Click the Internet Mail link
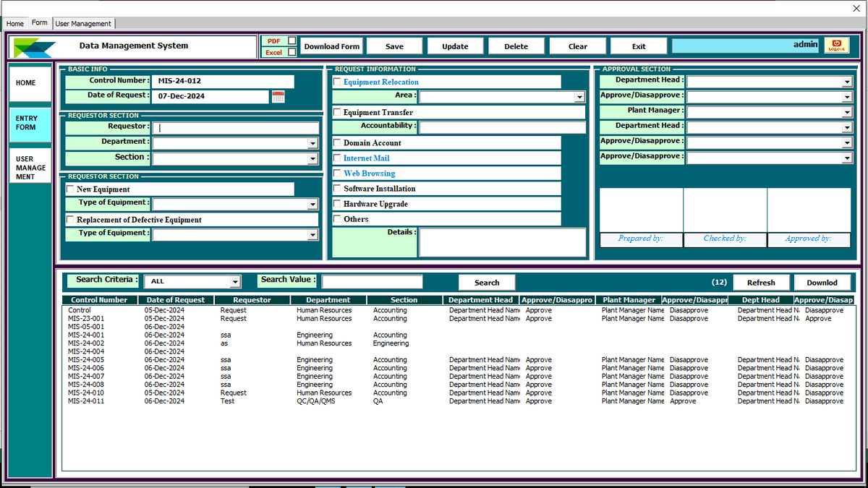868x488 pixels. tap(365, 158)
